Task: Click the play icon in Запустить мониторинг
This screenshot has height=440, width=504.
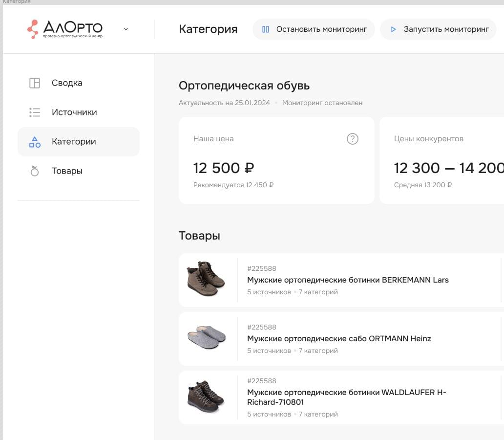Action: click(x=393, y=29)
